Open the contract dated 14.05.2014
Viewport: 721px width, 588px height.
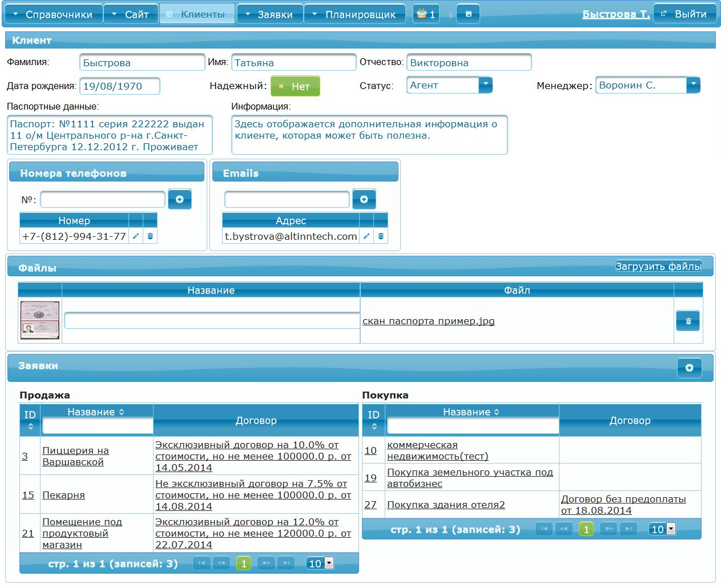(253, 456)
